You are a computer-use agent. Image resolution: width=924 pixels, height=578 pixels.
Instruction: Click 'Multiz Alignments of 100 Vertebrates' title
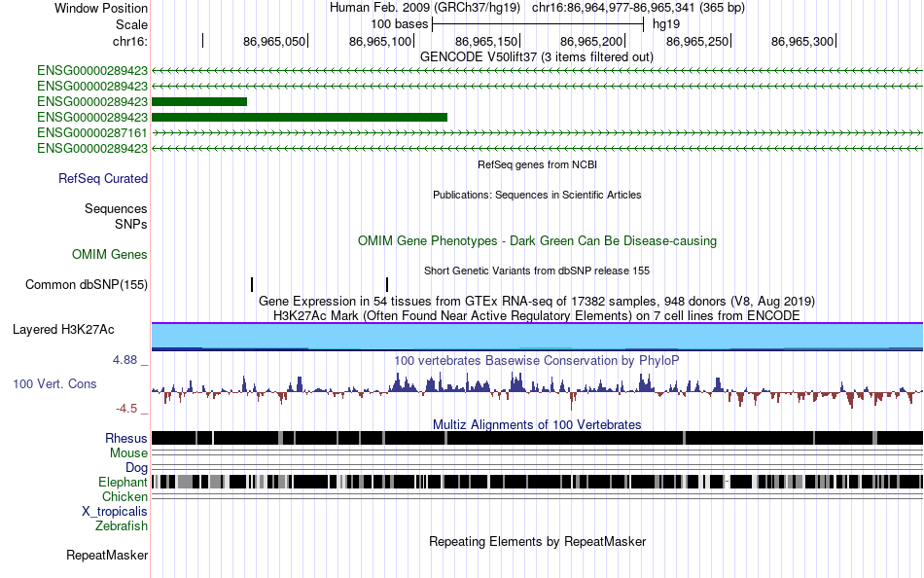pos(537,424)
